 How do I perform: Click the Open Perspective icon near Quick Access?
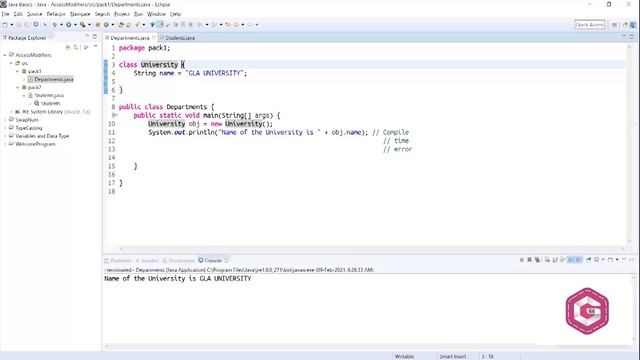(x=614, y=25)
